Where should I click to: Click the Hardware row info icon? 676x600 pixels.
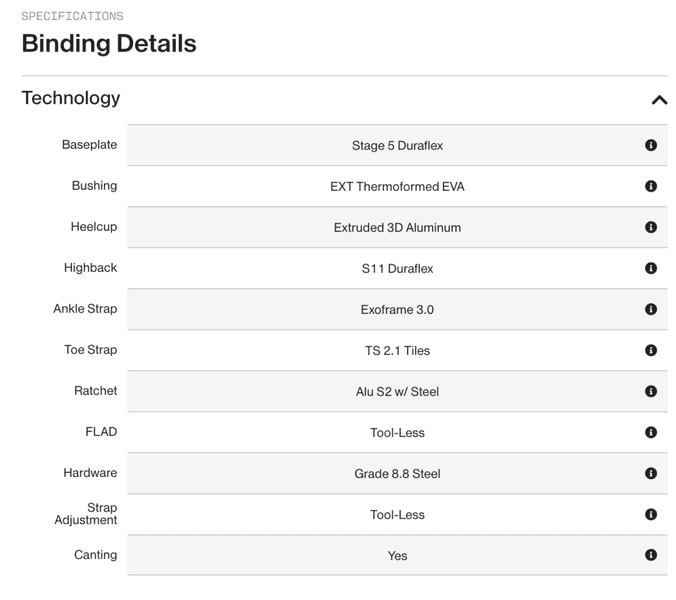[651, 473]
